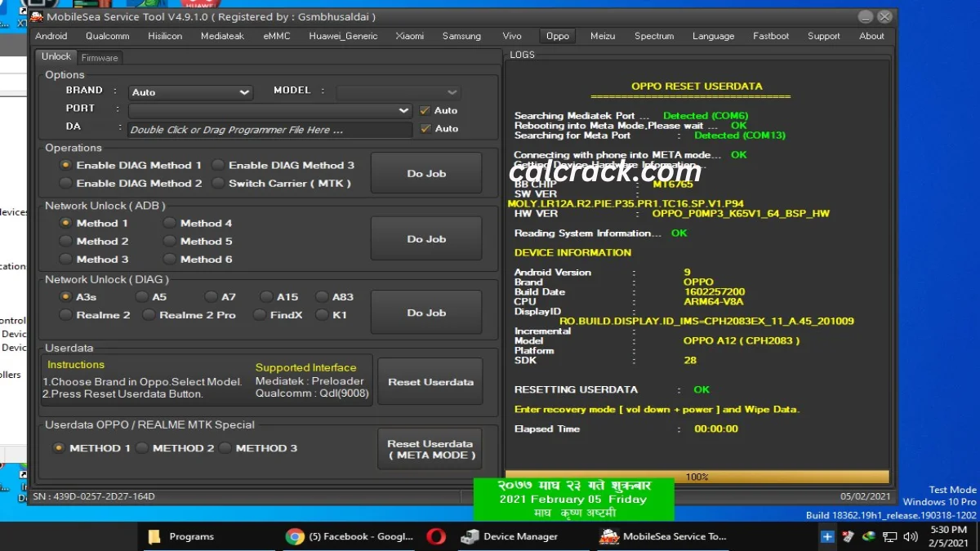Click the DA programmer file field
The height and width of the screenshot is (551, 980).
[x=270, y=129]
